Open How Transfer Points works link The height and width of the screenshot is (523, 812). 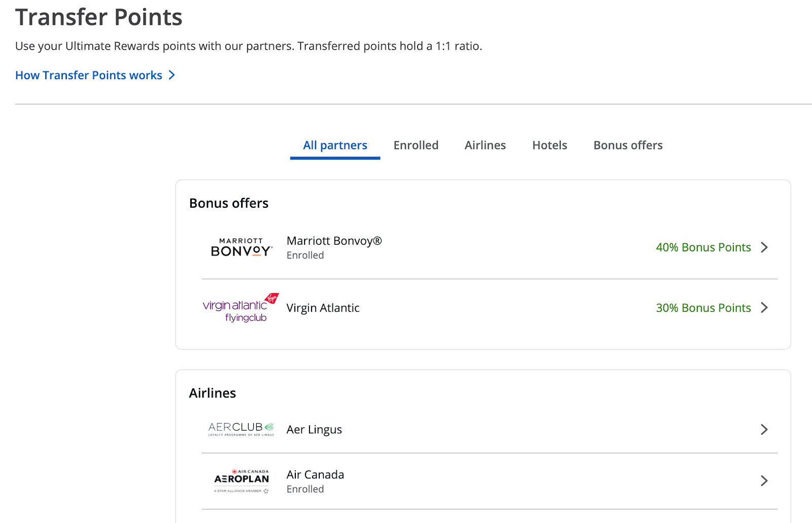point(89,75)
